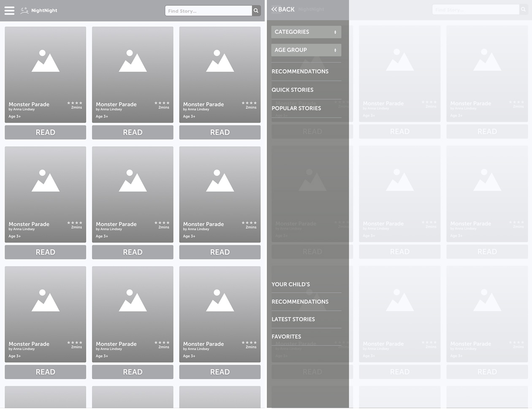Click star rating on top-right left-panel card
Image resolution: width=532 pixels, height=409 pixels.
[249, 103]
